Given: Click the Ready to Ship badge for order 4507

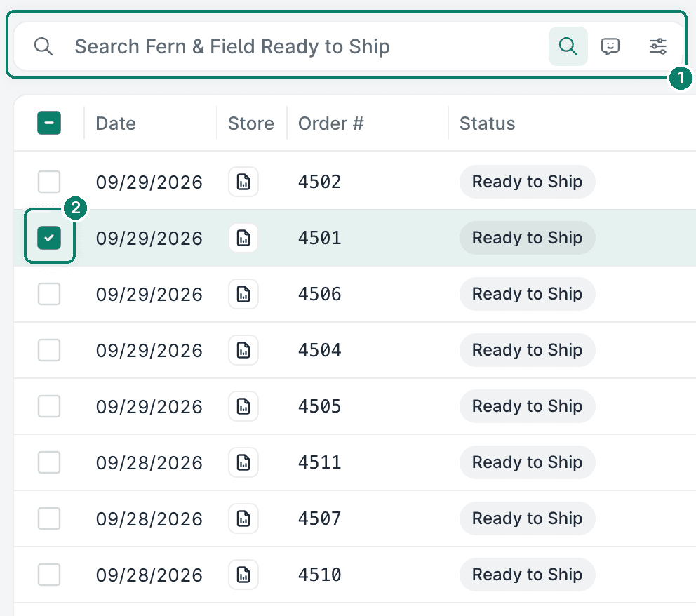Looking at the screenshot, I should pyautogui.click(x=527, y=518).
